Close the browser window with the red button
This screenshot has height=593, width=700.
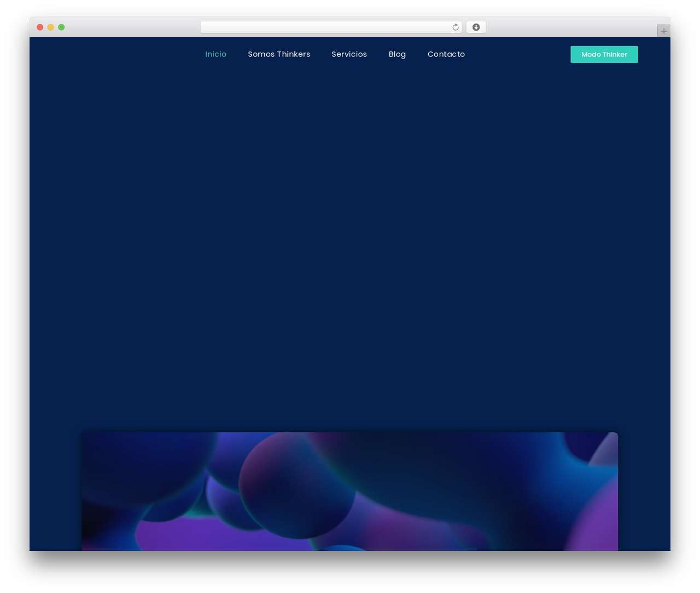[x=40, y=27]
